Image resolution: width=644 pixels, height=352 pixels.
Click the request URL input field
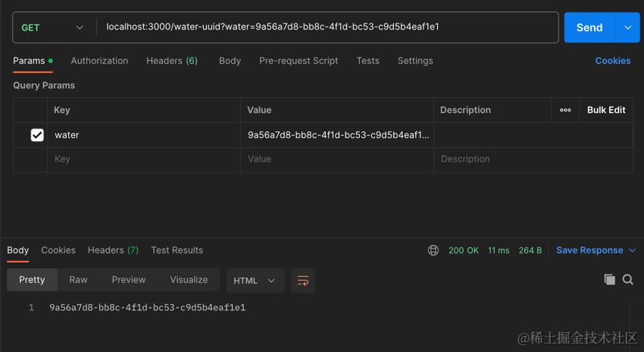tap(326, 27)
